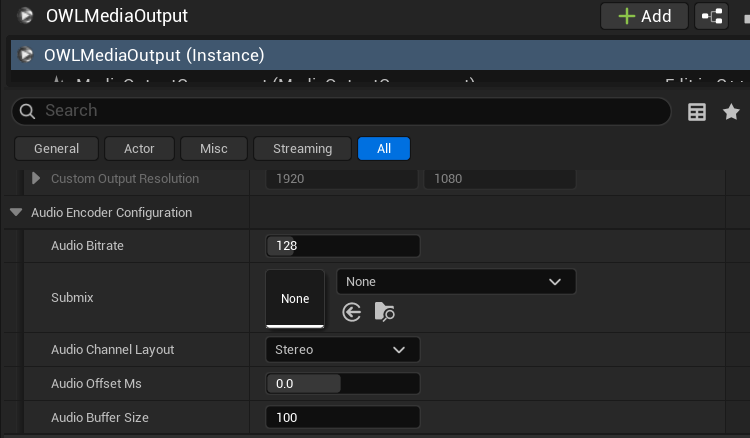Screen dimensions: 750x438
Task: Switch to the General filter tab
Action: (56, 149)
